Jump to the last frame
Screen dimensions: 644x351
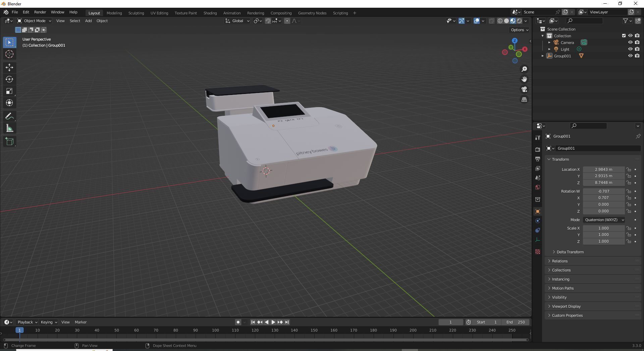[x=287, y=322]
